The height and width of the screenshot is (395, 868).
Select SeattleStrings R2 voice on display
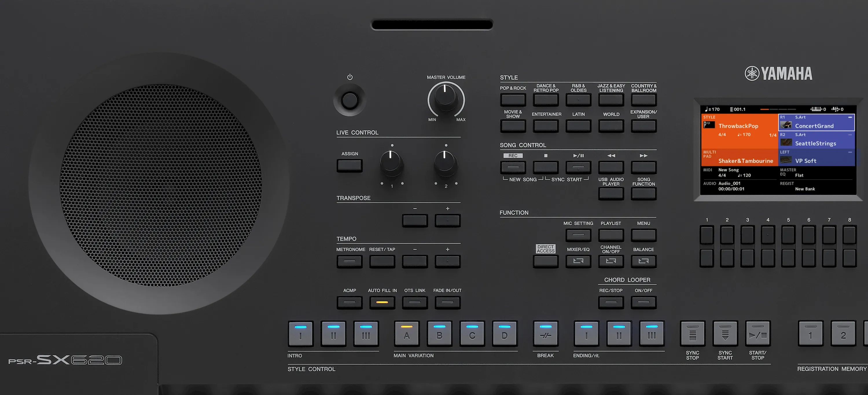(x=816, y=140)
